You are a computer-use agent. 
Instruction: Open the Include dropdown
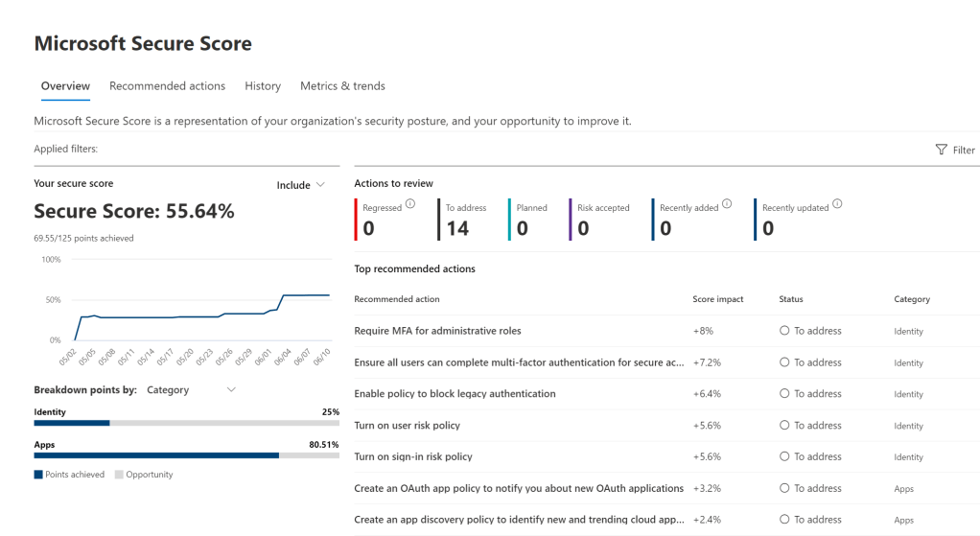click(x=300, y=185)
